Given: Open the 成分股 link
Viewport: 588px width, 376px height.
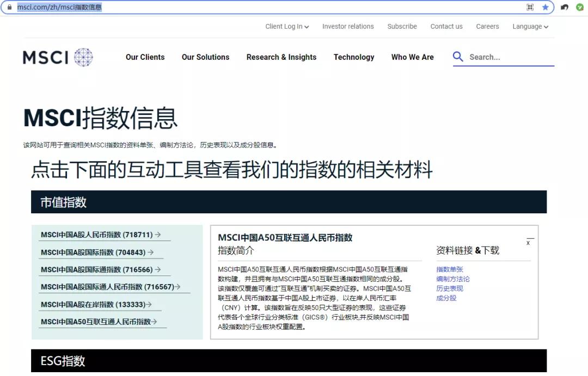Looking at the screenshot, I should coord(446,298).
